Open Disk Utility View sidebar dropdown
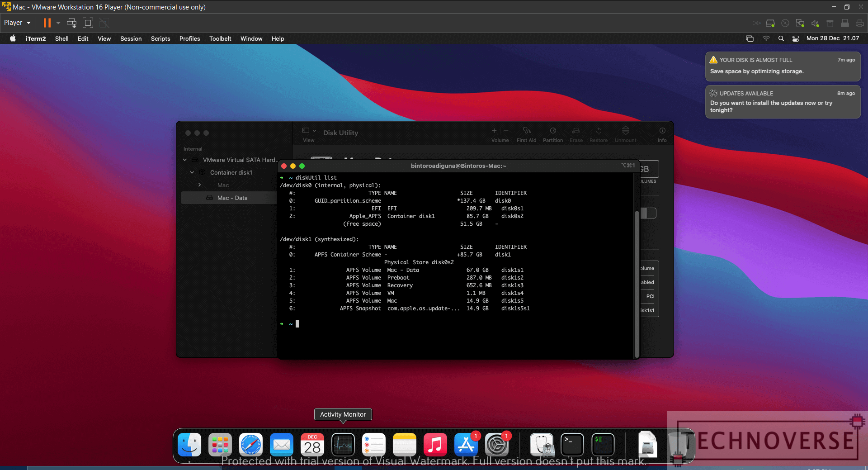Screen dimensions: 868x470 pos(309,131)
